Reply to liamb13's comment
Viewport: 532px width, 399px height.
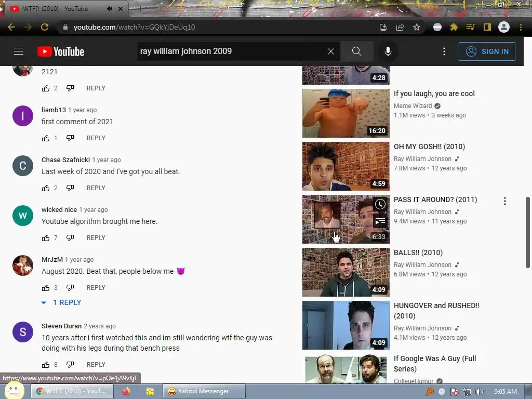coord(96,138)
